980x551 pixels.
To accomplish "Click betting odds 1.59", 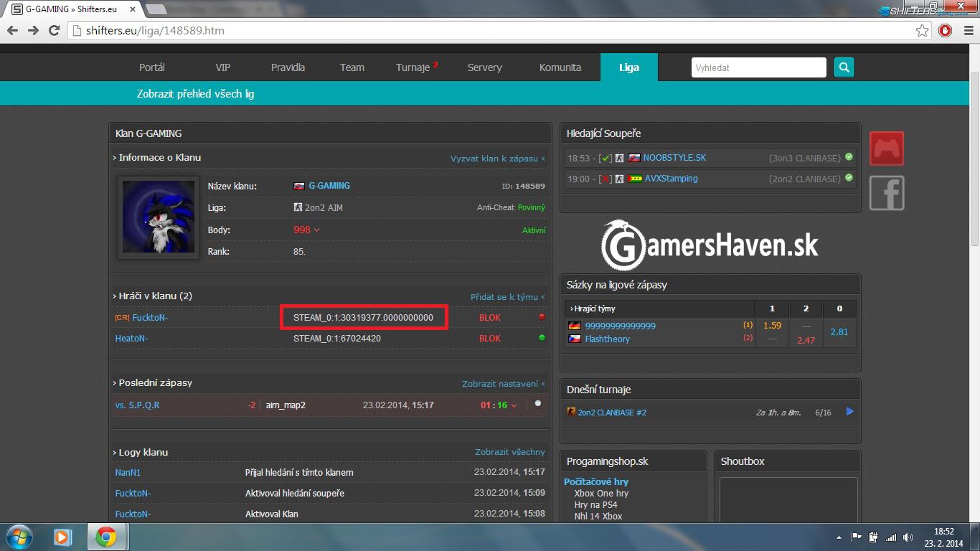I will click(x=773, y=326).
